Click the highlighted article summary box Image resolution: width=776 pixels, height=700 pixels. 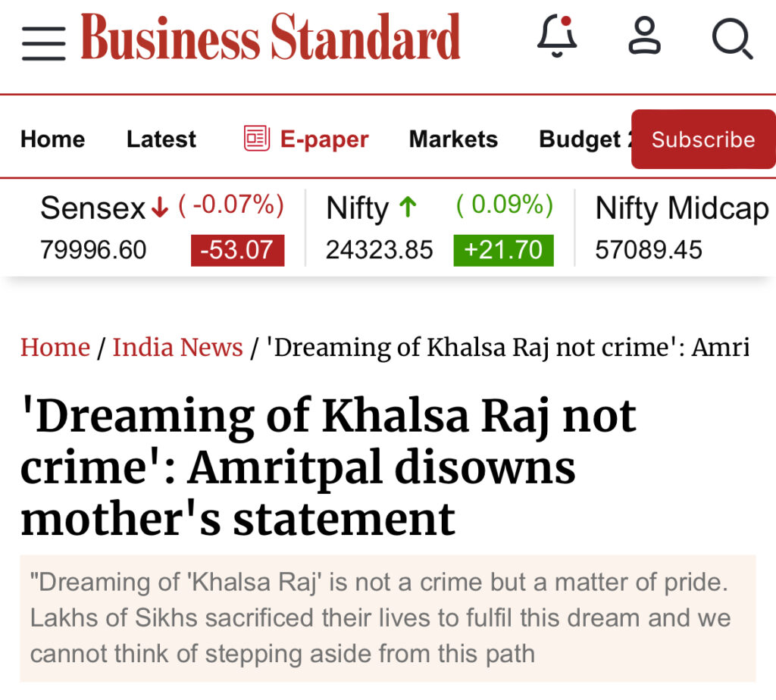[x=388, y=618]
